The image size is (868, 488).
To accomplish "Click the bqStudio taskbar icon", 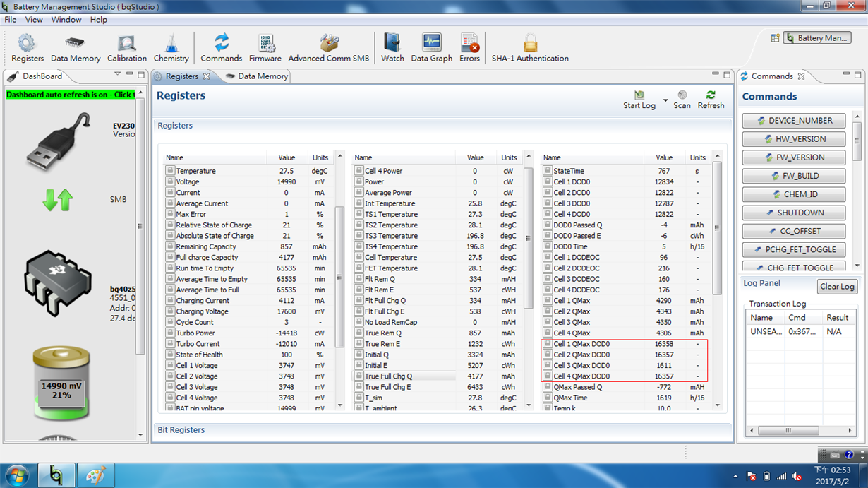I will [x=56, y=476].
